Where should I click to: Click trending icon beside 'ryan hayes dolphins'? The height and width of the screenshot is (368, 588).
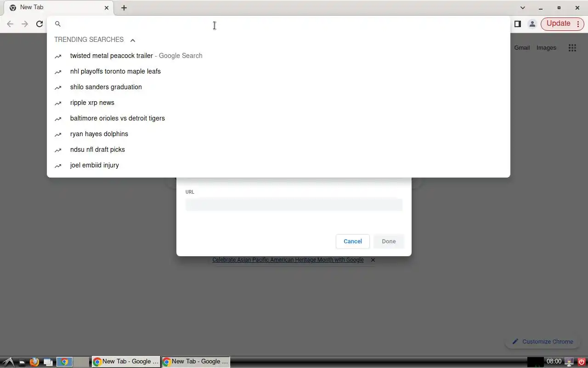click(x=58, y=134)
